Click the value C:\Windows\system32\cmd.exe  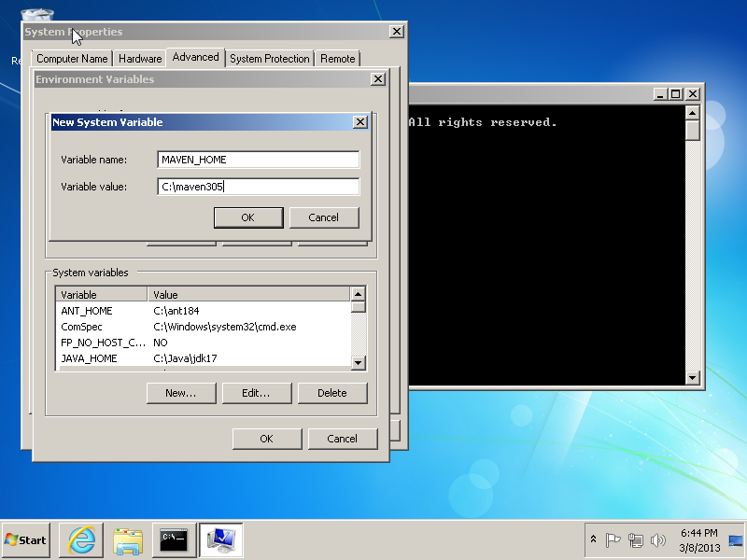(225, 327)
